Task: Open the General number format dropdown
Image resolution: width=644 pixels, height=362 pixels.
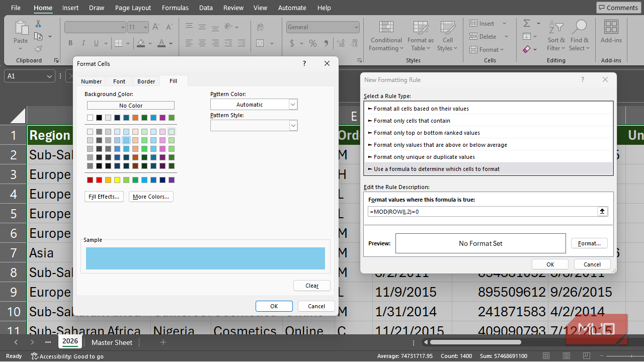Action: [356, 27]
